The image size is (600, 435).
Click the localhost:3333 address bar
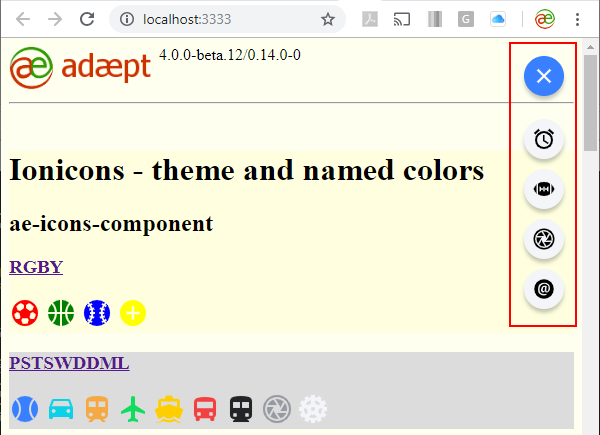click(227, 19)
